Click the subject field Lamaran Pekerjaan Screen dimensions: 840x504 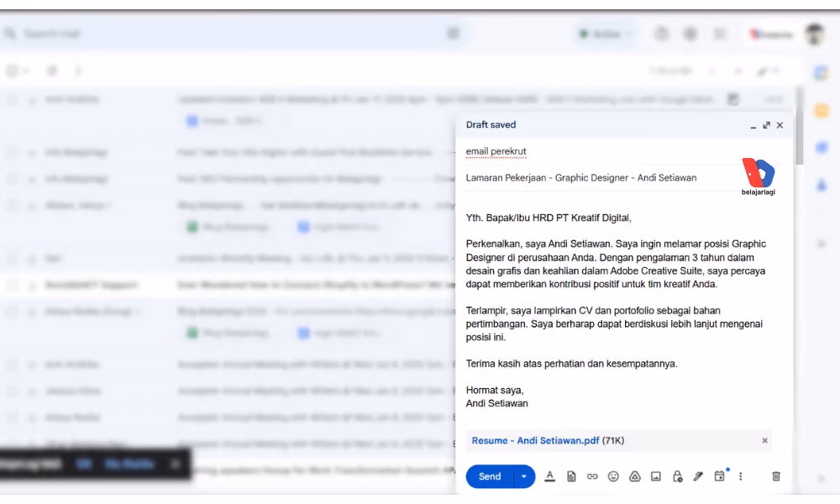coord(602,178)
